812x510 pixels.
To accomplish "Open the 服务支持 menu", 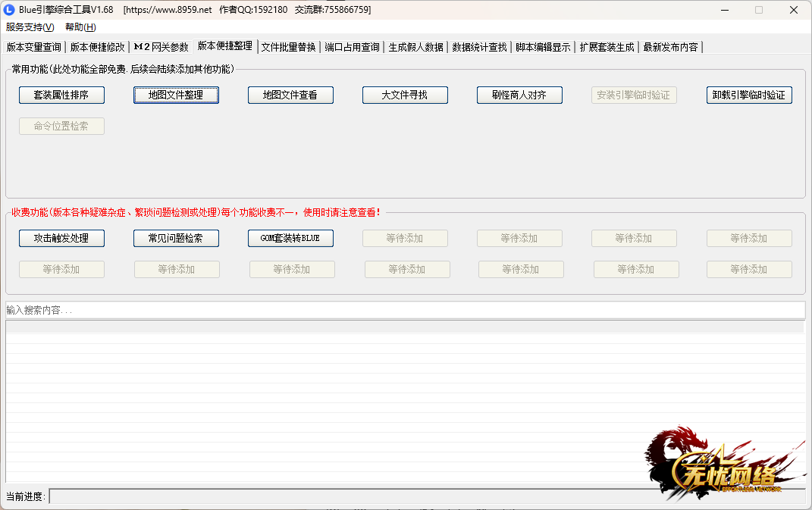I will pyautogui.click(x=30, y=27).
